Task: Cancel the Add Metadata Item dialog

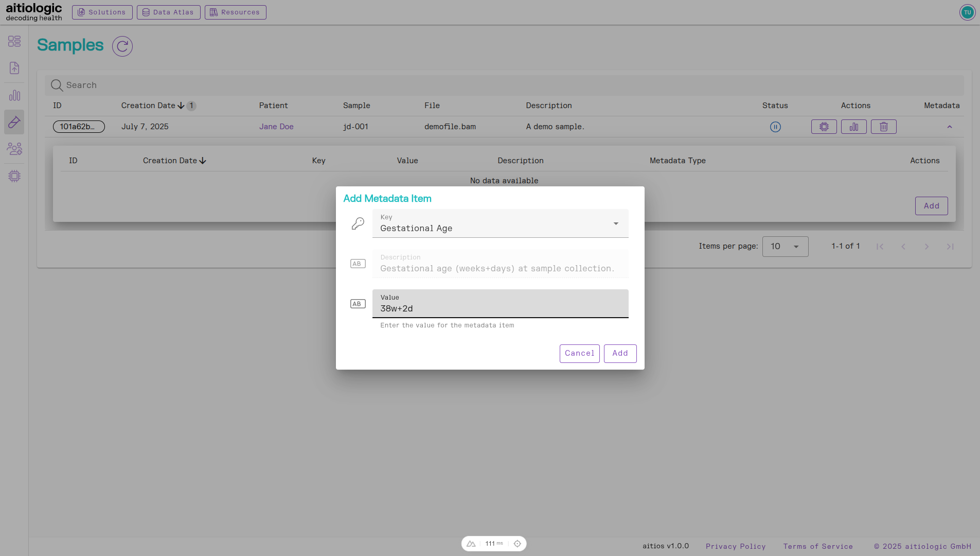Action: click(x=579, y=354)
